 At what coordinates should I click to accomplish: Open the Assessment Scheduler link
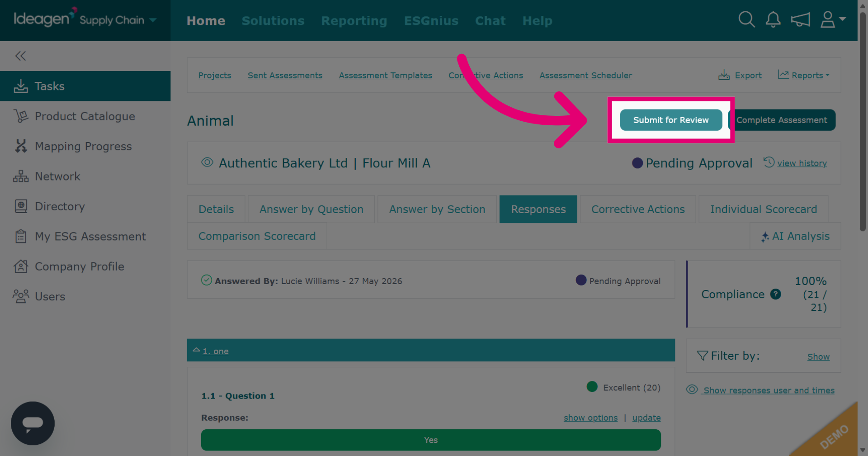[x=585, y=76]
